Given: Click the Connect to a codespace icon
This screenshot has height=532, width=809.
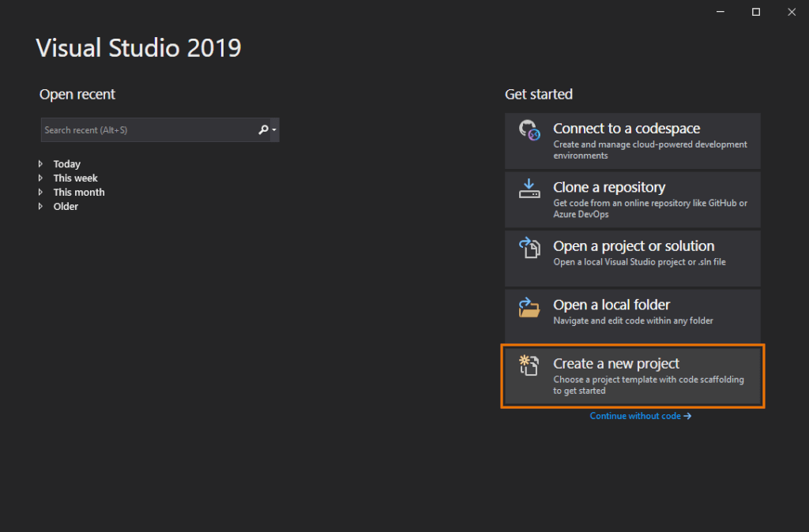Looking at the screenshot, I should pos(529,129).
